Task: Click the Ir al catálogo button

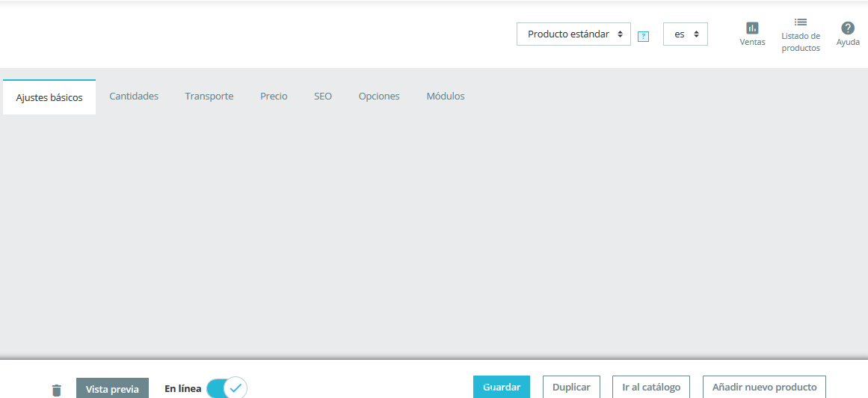Action: [x=651, y=387]
